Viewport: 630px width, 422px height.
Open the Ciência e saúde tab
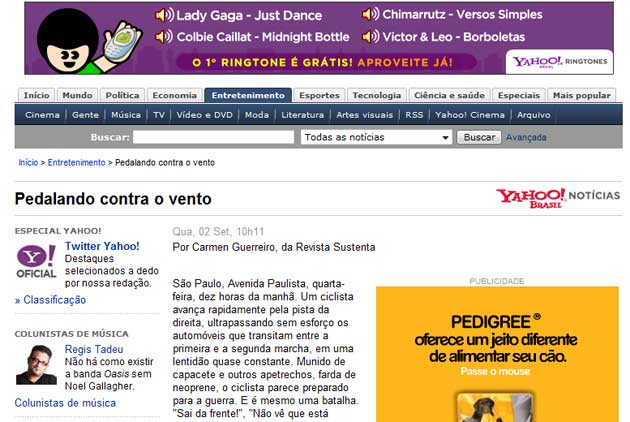coord(449,95)
